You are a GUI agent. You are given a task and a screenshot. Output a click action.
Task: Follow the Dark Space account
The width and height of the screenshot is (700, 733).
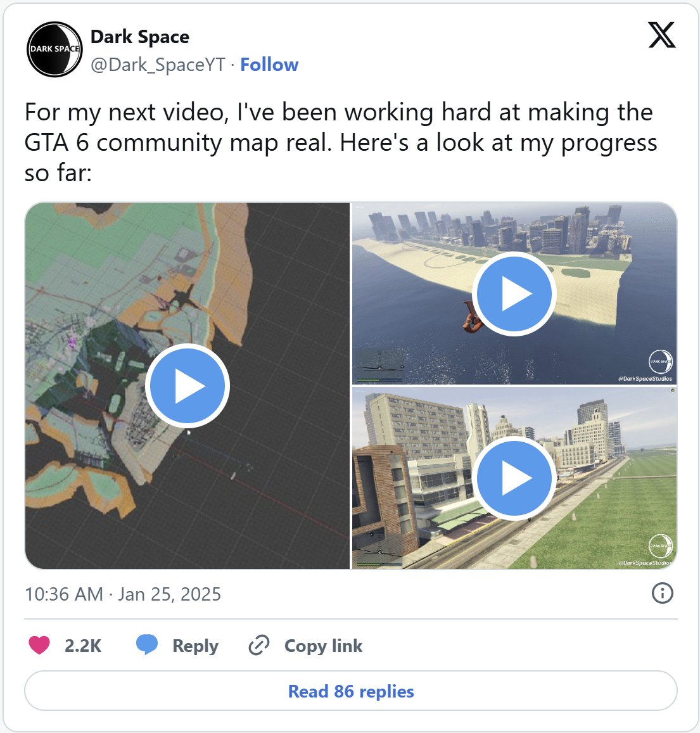[x=269, y=65]
